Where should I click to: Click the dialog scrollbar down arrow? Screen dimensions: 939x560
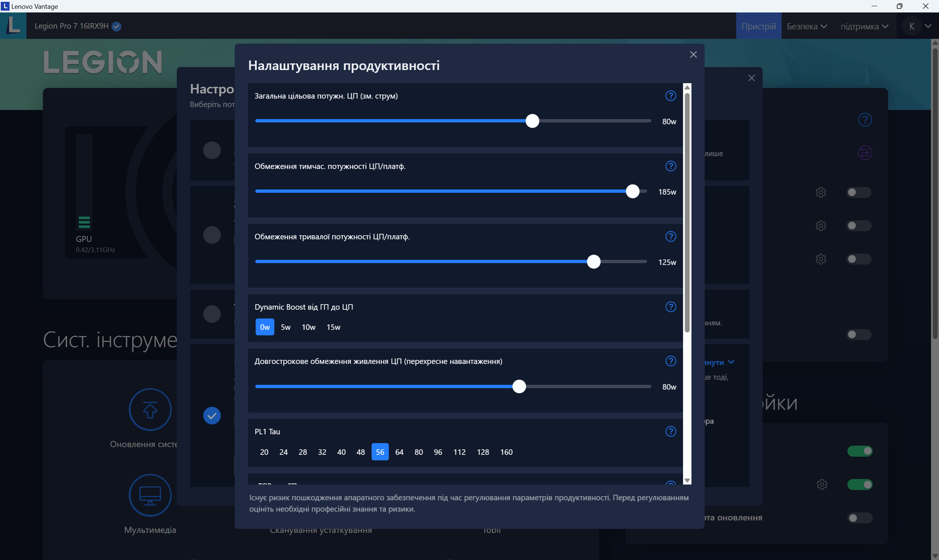[x=687, y=480]
